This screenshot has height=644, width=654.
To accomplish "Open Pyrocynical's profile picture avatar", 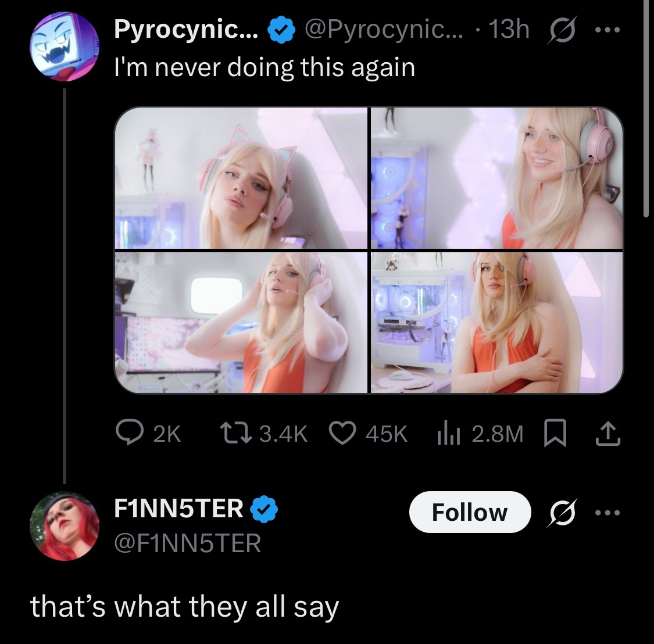I will (64, 46).
